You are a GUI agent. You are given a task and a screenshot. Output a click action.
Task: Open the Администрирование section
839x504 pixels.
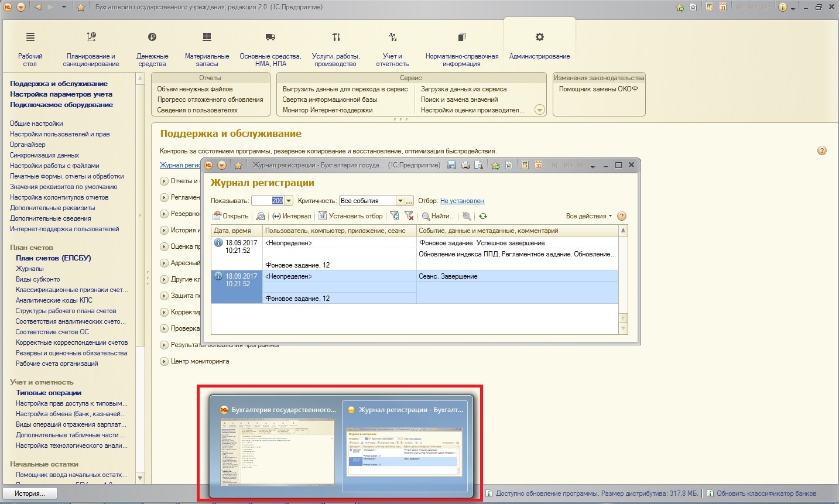tap(539, 46)
